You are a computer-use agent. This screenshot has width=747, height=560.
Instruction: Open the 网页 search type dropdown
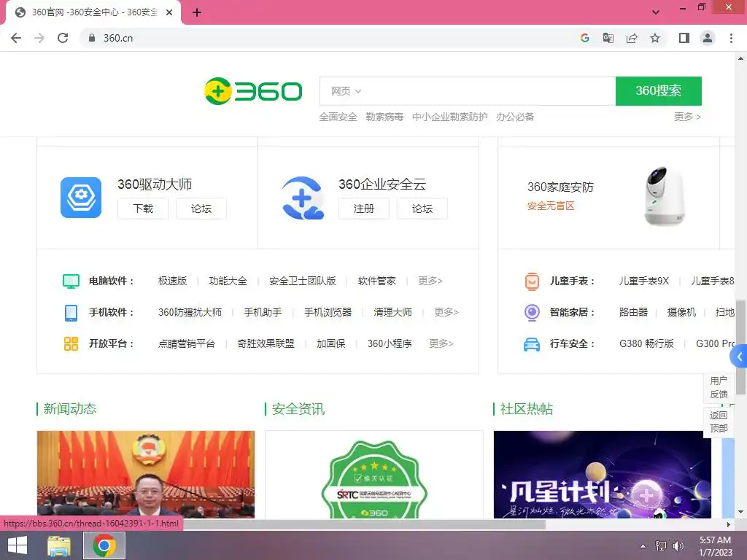347,91
